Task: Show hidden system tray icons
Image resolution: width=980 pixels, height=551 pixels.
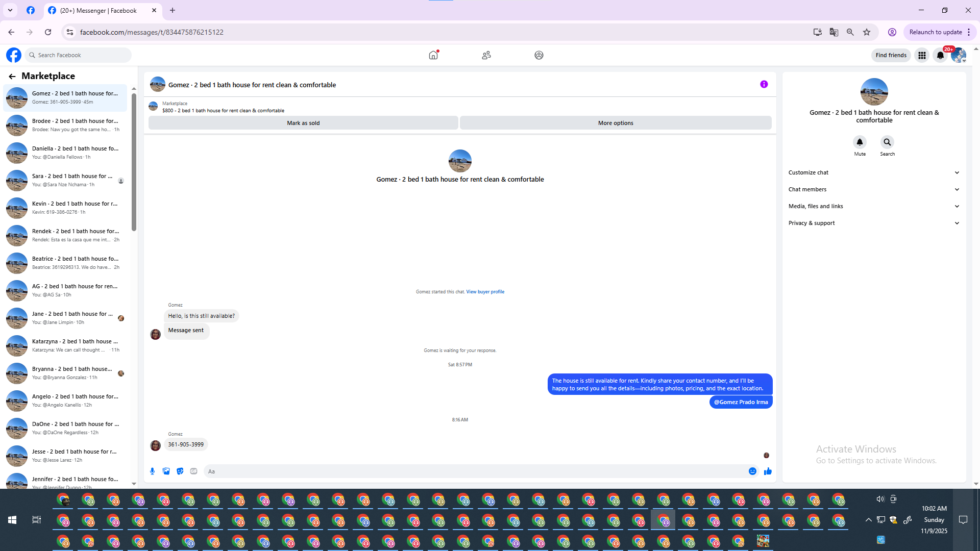Action: point(869,520)
